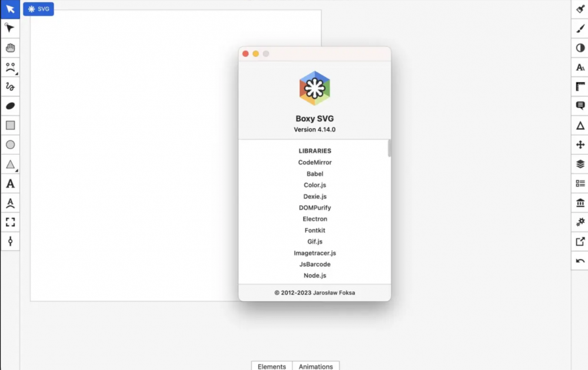The height and width of the screenshot is (370, 588).
Task: Open the Library panel
Action: (x=580, y=203)
